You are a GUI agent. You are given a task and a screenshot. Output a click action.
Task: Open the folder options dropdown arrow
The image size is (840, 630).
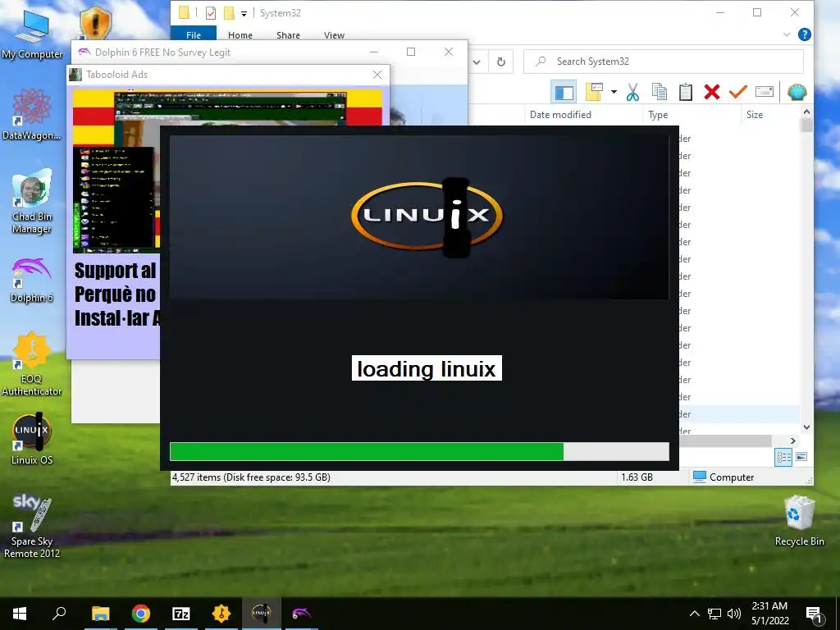(x=614, y=92)
